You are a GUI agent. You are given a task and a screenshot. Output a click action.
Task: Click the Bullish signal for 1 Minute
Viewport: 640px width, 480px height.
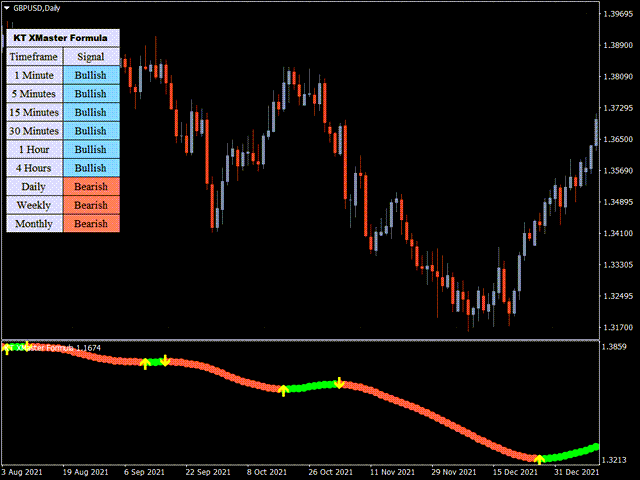[91, 76]
